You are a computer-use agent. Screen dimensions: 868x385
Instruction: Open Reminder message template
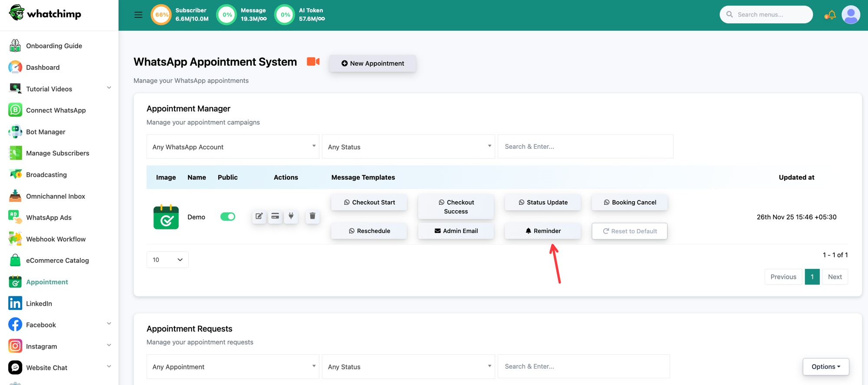[543, 231]
